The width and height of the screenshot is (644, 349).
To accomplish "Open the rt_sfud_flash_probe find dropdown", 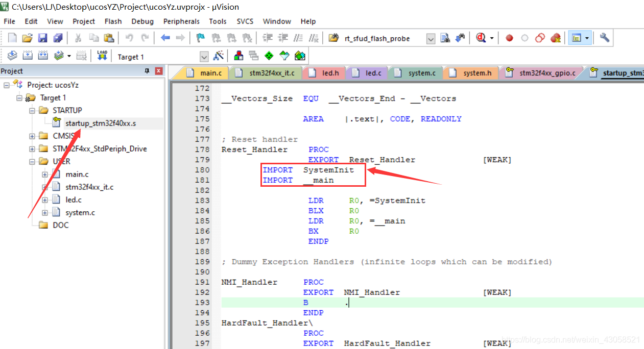I will tap(431, 39).
